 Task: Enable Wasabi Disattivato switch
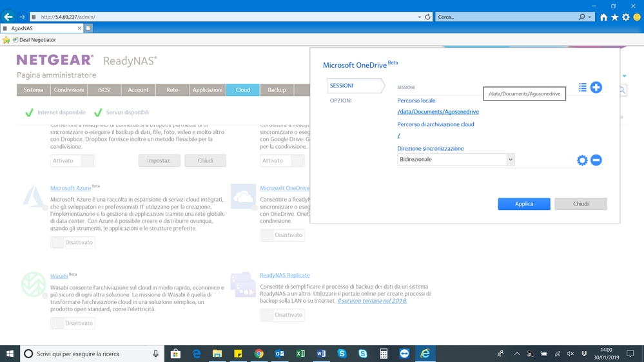(x=73, y=323)
